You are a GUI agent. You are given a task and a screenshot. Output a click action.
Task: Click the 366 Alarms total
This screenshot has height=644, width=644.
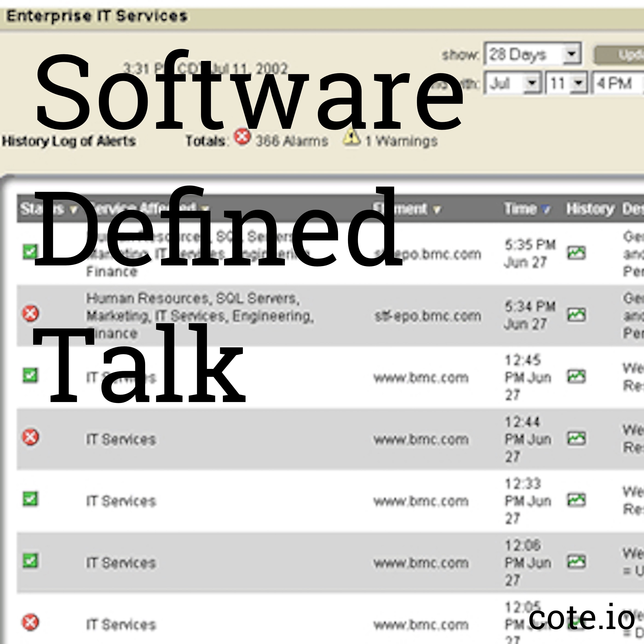(x=292, y=141)
